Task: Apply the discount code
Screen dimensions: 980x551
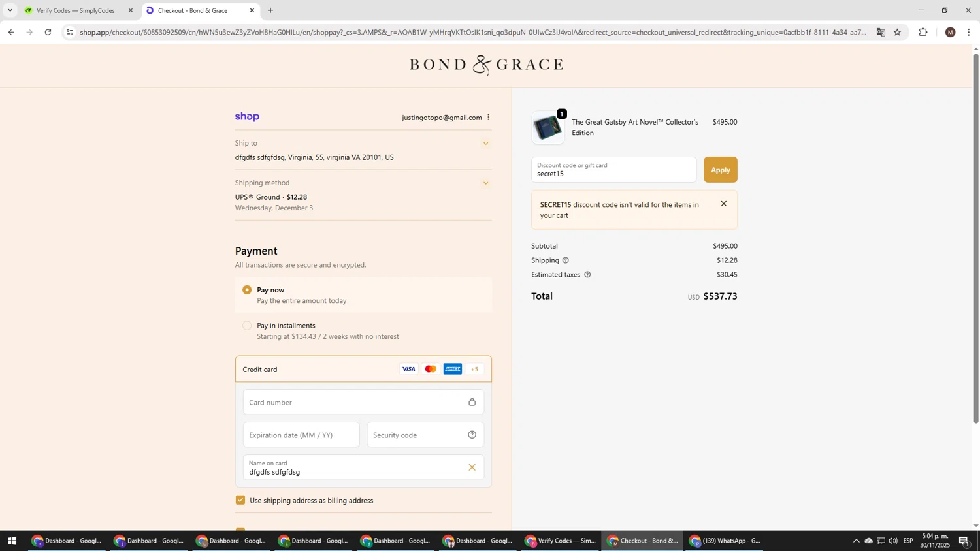Action: 720,170
